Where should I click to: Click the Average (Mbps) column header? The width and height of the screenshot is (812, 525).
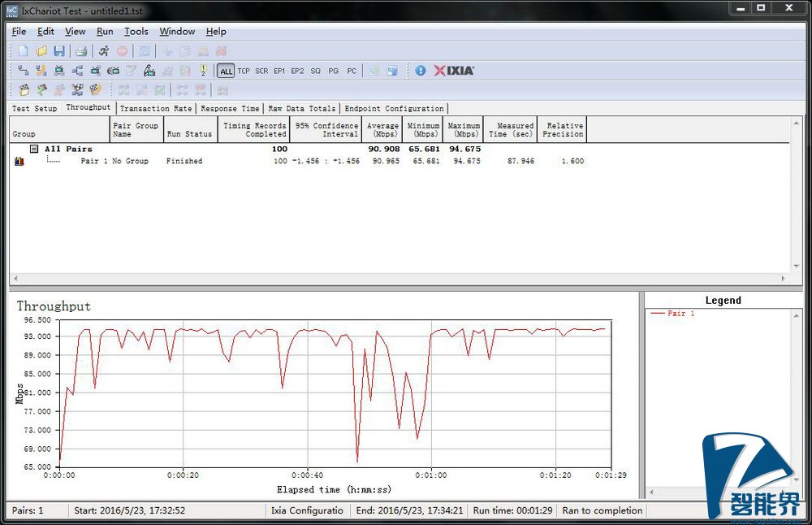(x=382, y=130)
